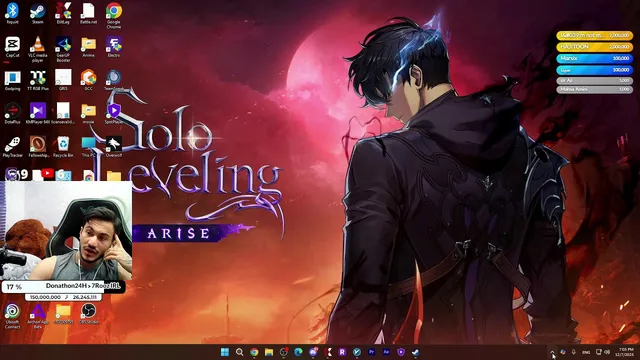This screenshot has width=640, height=360.
Task: Click the 17 % donation progress bar
Action: coord(63,287)
